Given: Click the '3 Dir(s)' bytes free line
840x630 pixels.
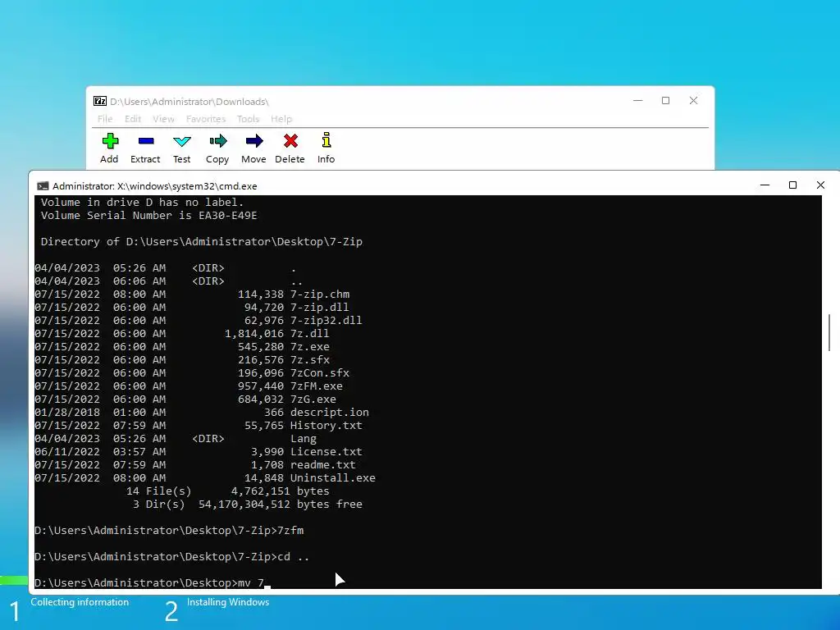Looking at the screenshot, I should (x=248, y=504).
